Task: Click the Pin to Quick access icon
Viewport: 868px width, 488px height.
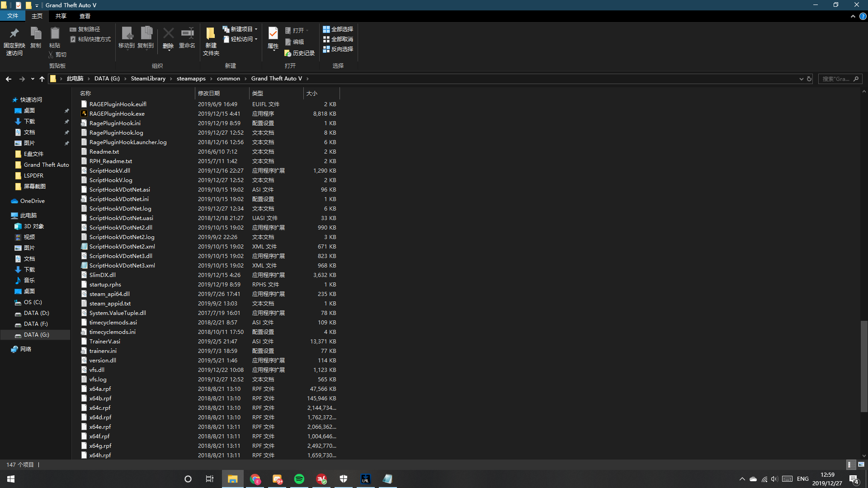Action: pyautogui.click(x=14, y=34)
